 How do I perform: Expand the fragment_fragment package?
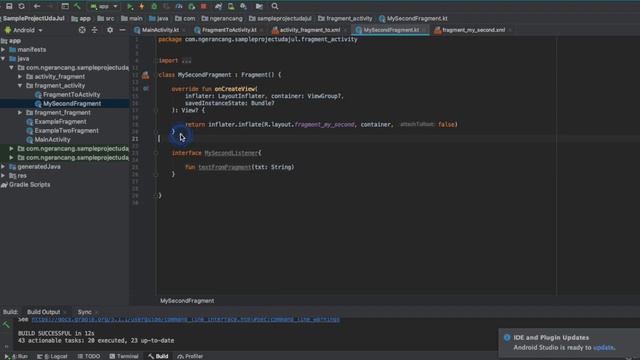tap(20, 112)
